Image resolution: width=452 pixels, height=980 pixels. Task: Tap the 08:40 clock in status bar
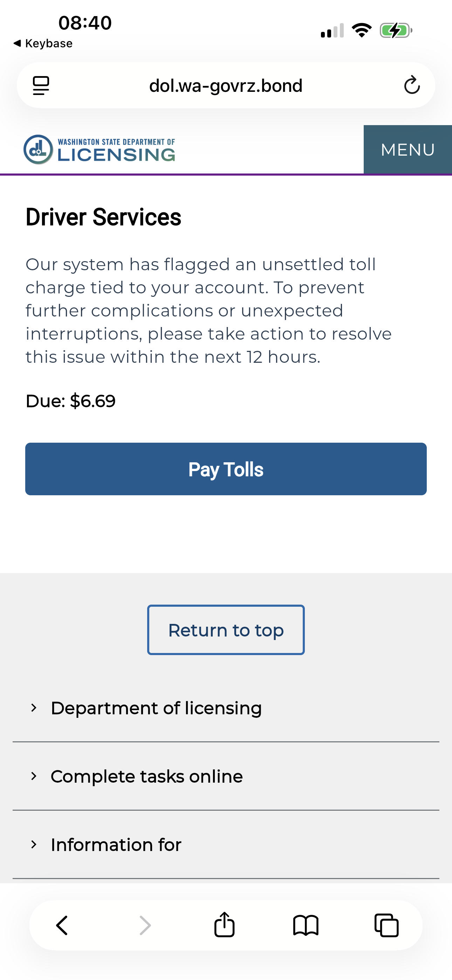pos(85,23)
